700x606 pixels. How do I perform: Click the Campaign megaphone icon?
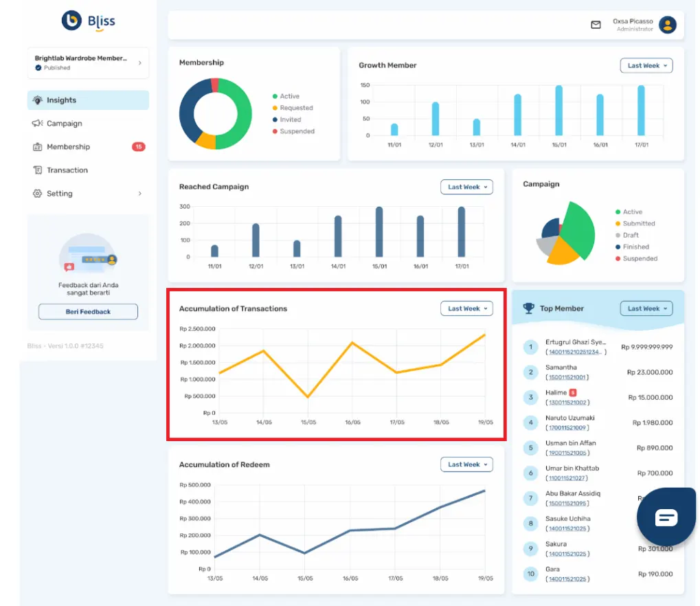pos(37,124)
